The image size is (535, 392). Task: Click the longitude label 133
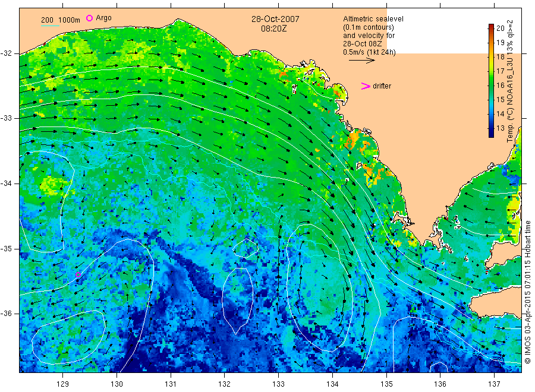pos(278,384)
